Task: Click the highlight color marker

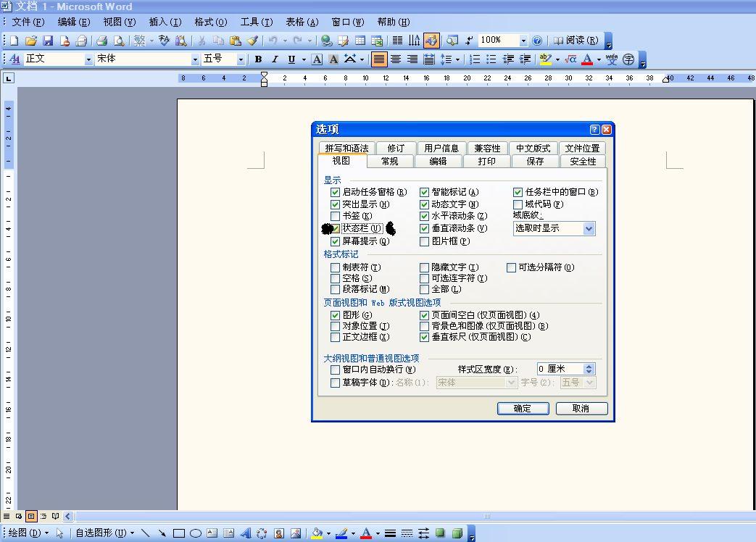Action: pyautogui.click(x=545, y=59)
